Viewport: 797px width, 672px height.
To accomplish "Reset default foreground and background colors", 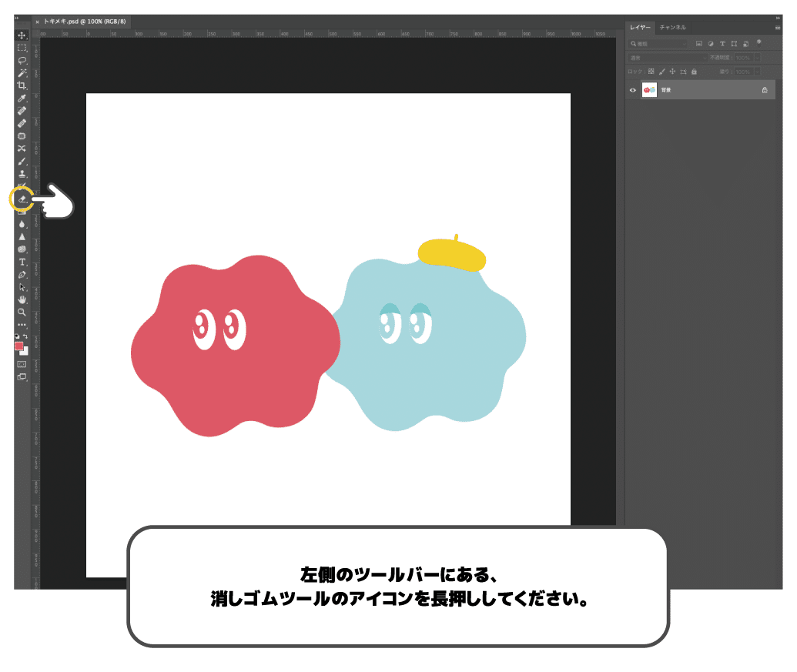I will pos(17,336).
